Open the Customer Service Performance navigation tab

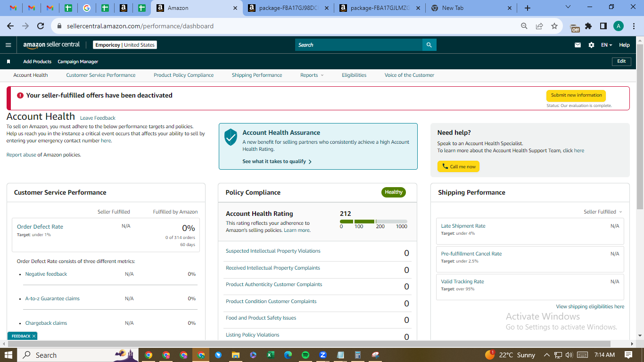coord(101,75)
